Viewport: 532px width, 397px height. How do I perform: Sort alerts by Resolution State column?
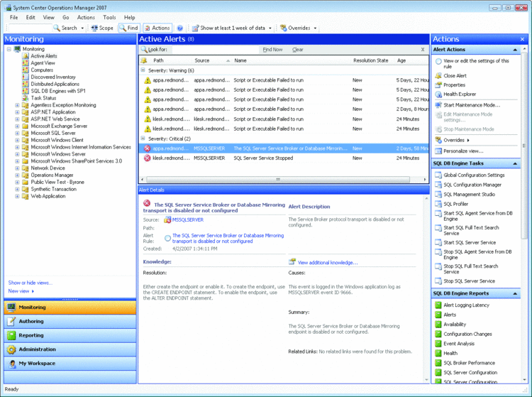370,60
